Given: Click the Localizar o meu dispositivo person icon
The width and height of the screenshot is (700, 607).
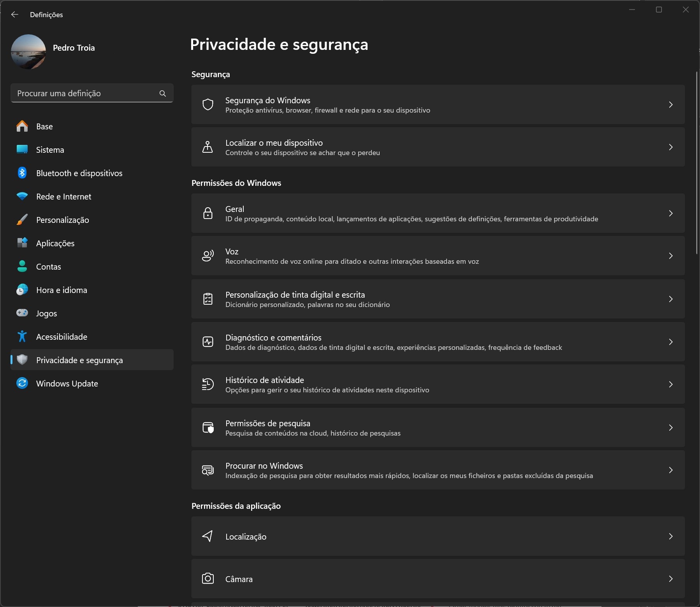Looking at the screenshot, I should point(208,147).
